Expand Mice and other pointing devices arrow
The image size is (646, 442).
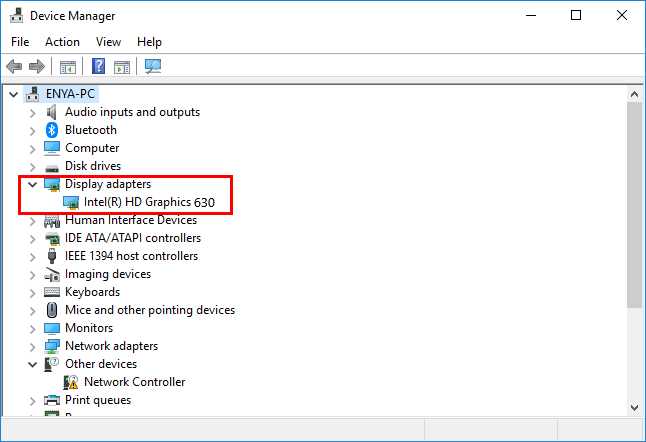(33, 311)
